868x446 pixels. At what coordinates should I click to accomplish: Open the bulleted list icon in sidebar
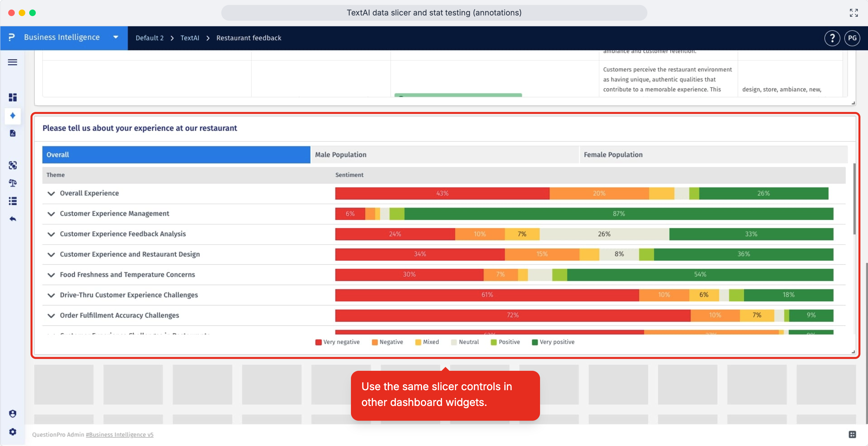12,201
